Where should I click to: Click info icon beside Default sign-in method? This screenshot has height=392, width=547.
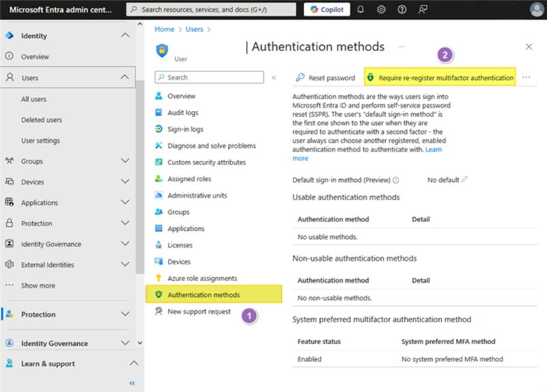point(396,180)
